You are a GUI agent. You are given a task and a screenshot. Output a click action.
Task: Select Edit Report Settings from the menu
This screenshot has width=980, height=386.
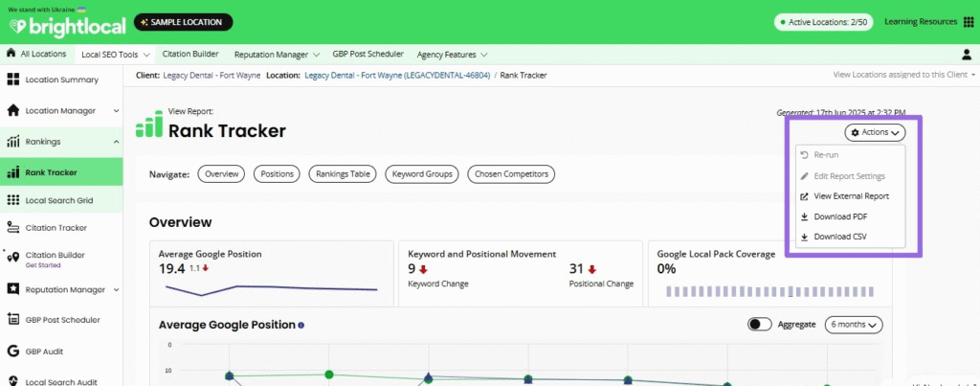click(850, 176)
